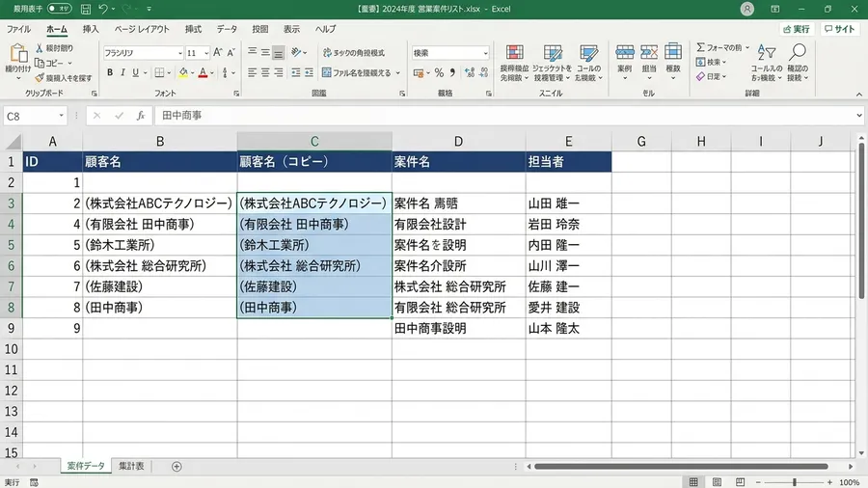Click the Insert cells icon
Image resolution: width=868 pixels, height=488 pixels.
pyautogui.click(x=624, y=53)
